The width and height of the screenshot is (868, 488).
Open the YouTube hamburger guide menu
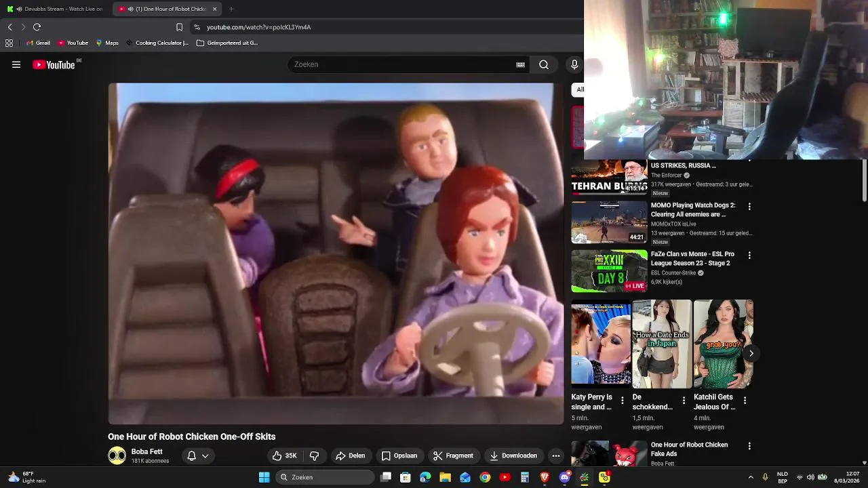16,65
